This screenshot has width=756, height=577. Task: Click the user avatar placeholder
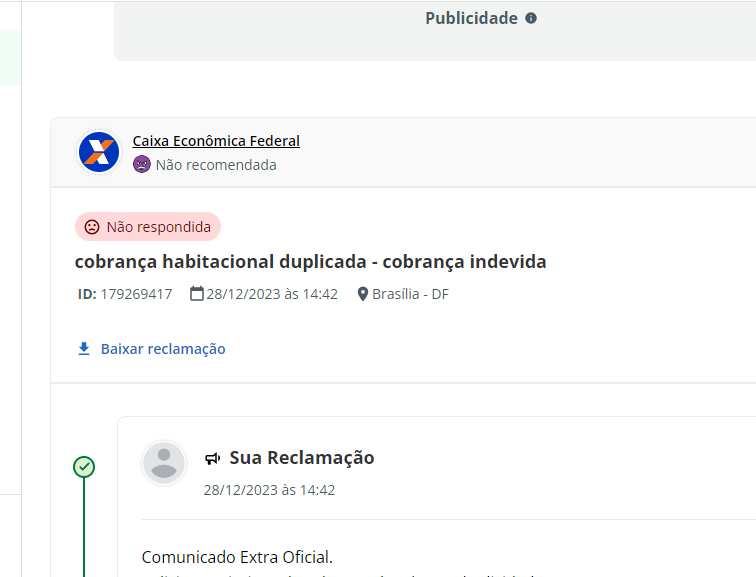[x=164, y=463]
